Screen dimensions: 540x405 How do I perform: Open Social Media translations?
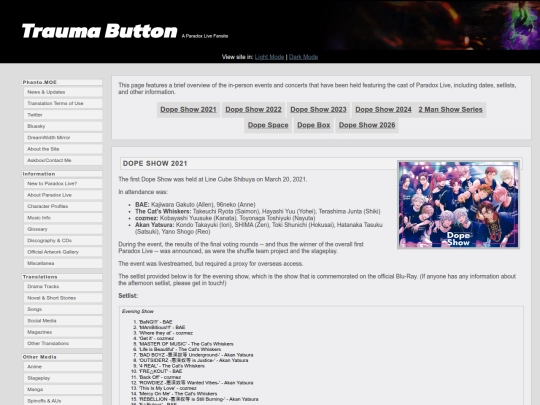(x=63, y=321)
